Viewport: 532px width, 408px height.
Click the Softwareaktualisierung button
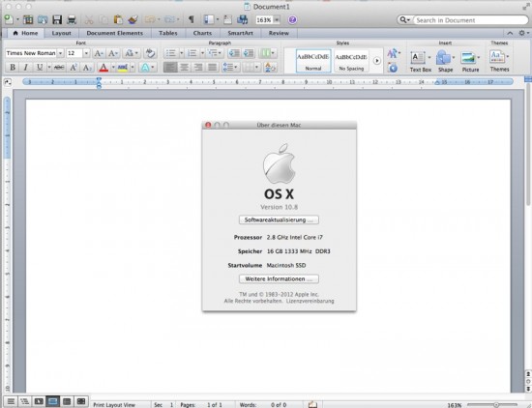coord(279,219)
